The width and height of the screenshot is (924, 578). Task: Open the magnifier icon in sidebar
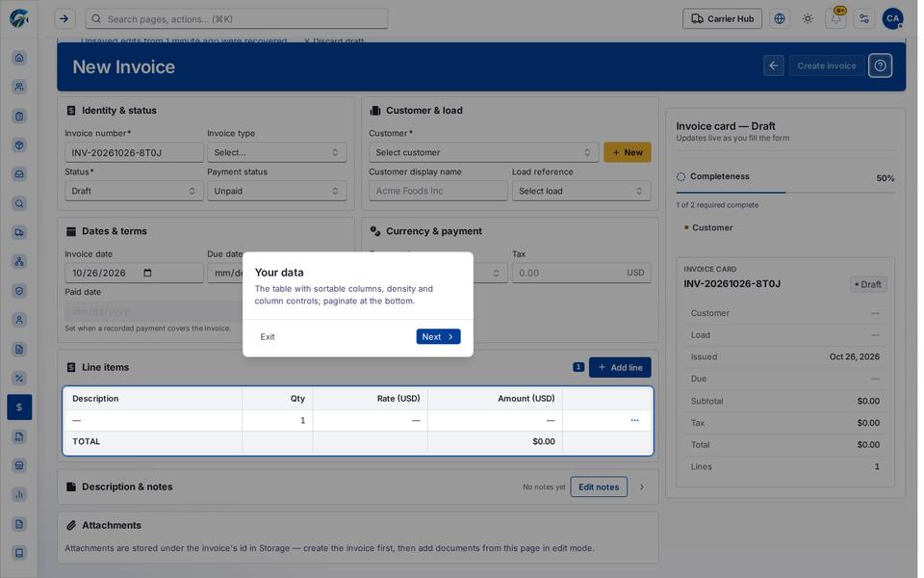(19, 203)
